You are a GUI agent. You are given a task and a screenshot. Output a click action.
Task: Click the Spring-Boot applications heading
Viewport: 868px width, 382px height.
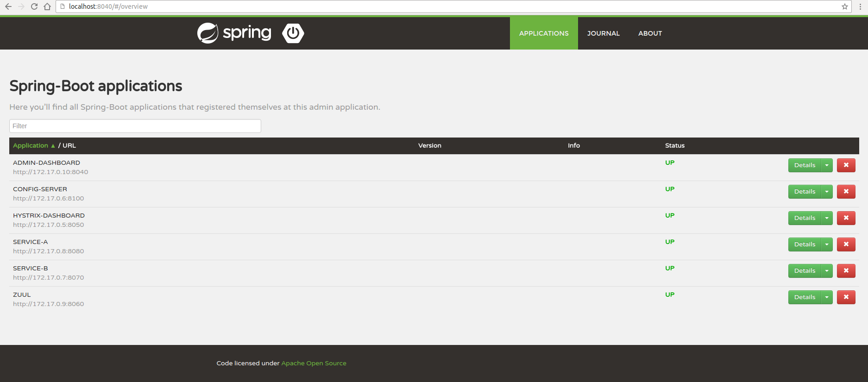coord(96,86)
